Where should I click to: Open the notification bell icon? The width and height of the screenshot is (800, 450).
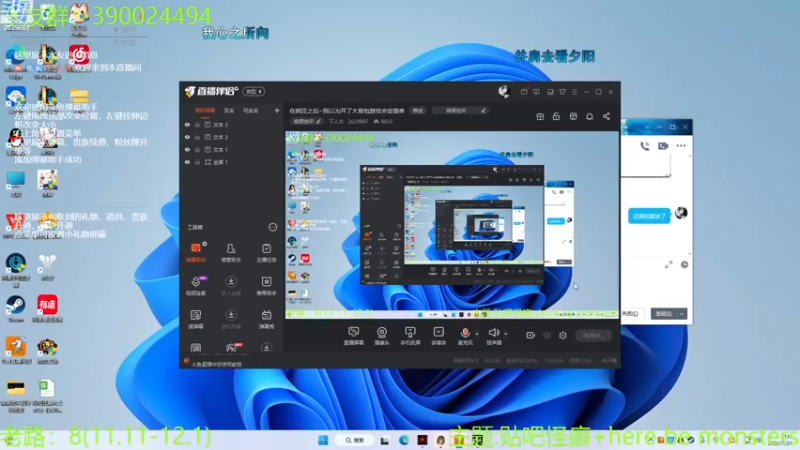click(589, 117)
